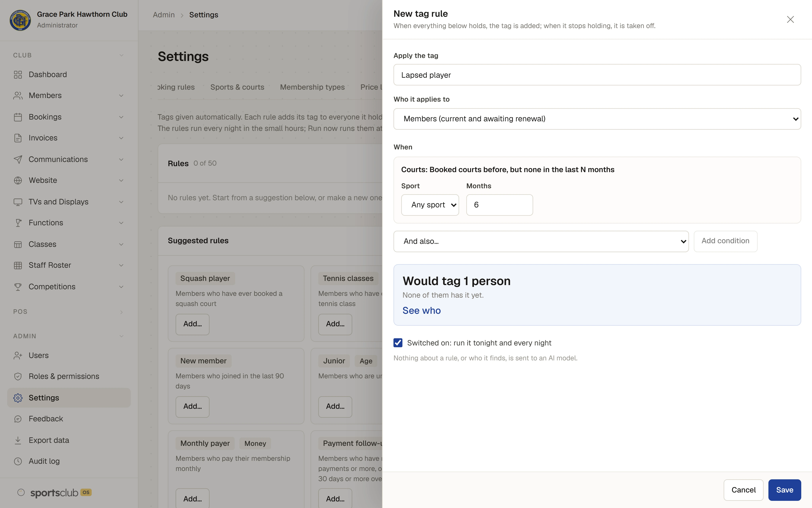Cancel the new tag rule
The image size is (812, 508).
click(x=743, y=490)
